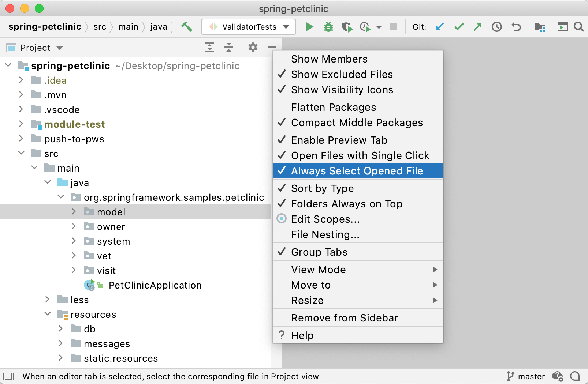588x384 pixels.
Task: Click the grey Stop square icon
Action: click(394, 27)
